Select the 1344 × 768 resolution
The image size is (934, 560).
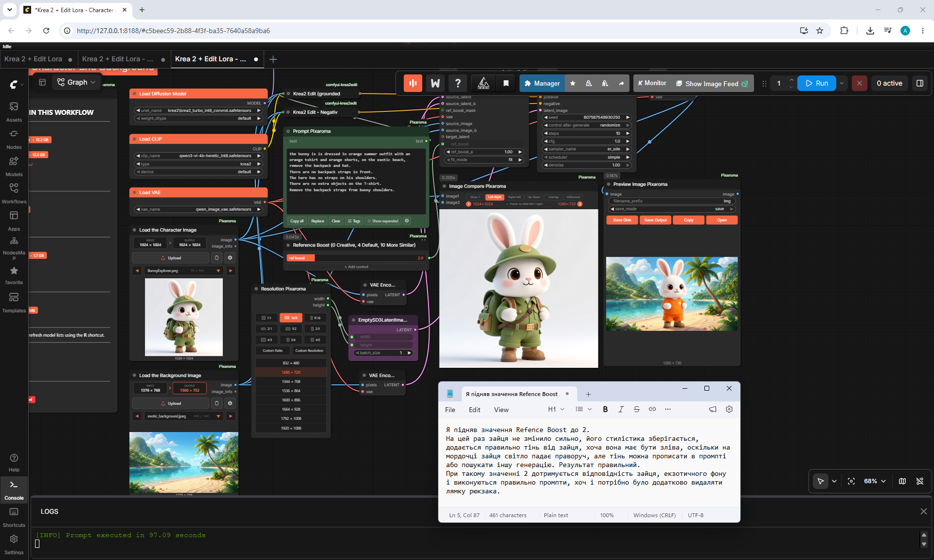pyautogui.click(x=291, y=381)
